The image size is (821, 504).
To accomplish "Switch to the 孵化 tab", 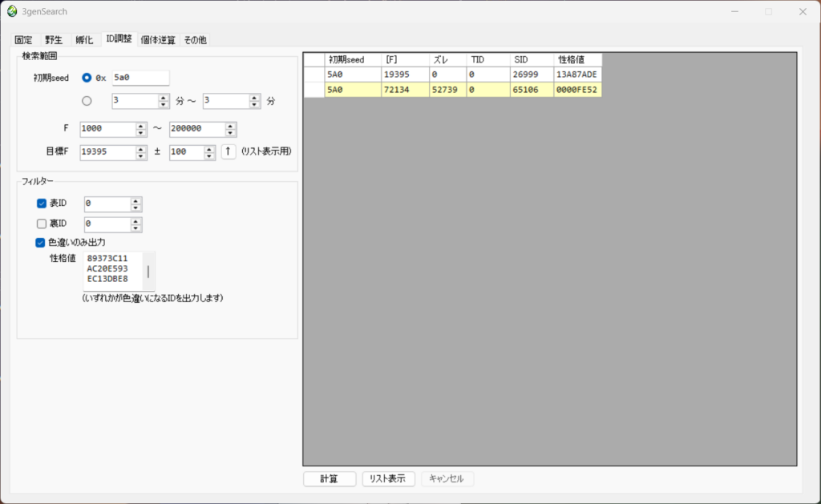I will point(83,38).
